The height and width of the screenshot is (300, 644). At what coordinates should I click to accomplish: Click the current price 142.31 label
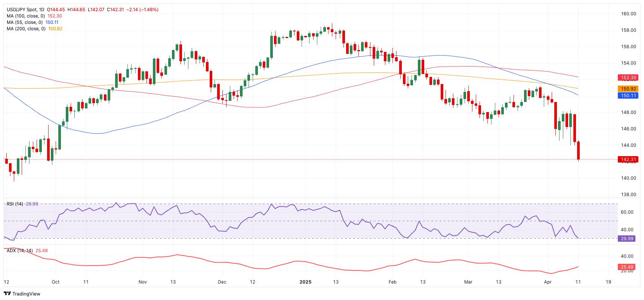coord(628,160)
